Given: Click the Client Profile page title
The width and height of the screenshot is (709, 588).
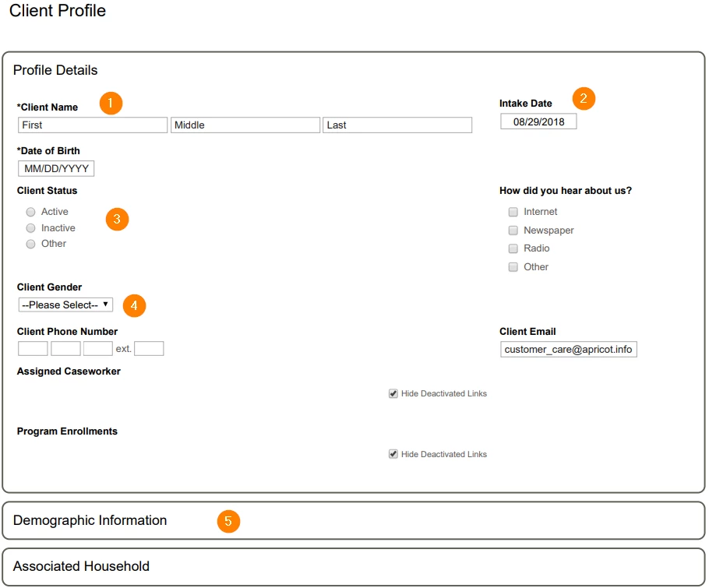Looking at the screenshot, I should point(58,11).
